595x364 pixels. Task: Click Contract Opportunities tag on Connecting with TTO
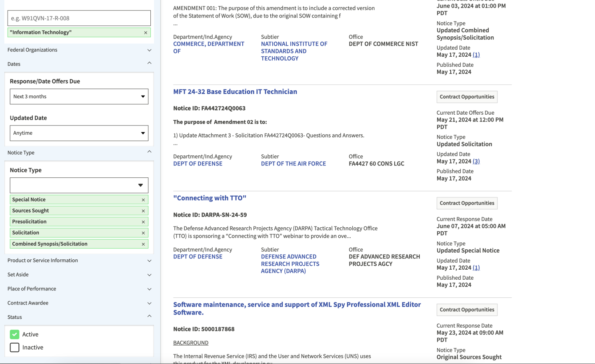pyautogui.click(x=467, y=203)
